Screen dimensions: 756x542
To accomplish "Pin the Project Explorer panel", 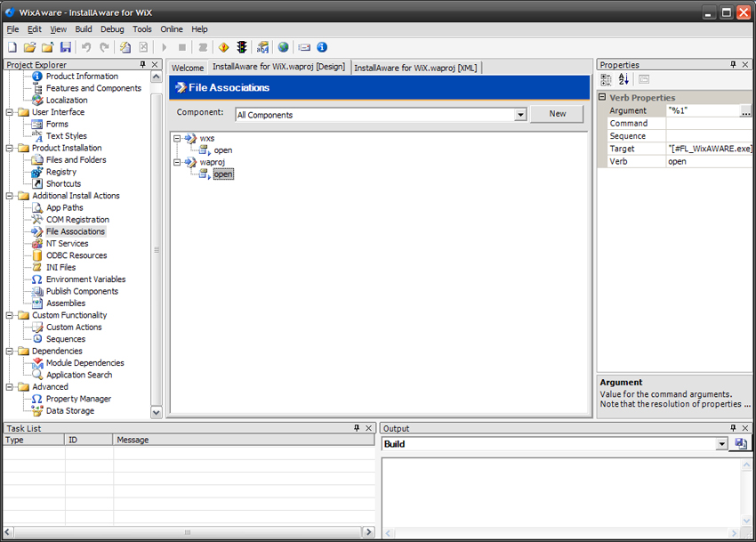I will pyautogui.click(x=142, y=64).
